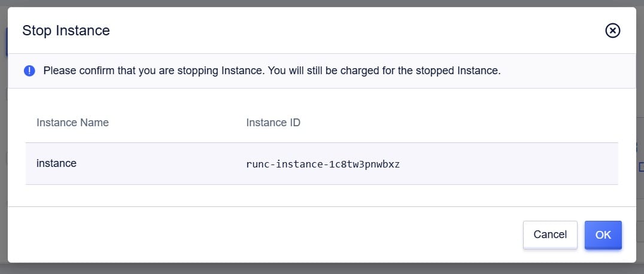Cancel the stop instance action
This screenshot has height=274, width=644.
(550, 235)
